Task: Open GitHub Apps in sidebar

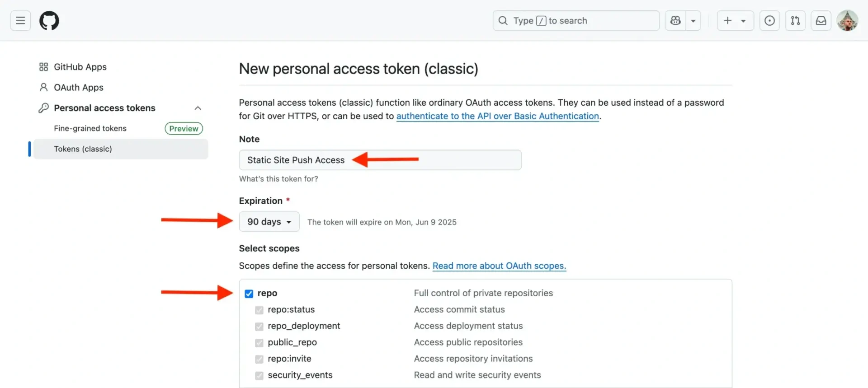Action: click(80, 67)
